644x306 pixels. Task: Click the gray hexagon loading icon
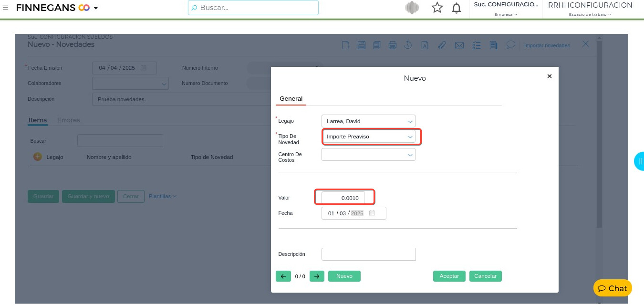point(412,8)
